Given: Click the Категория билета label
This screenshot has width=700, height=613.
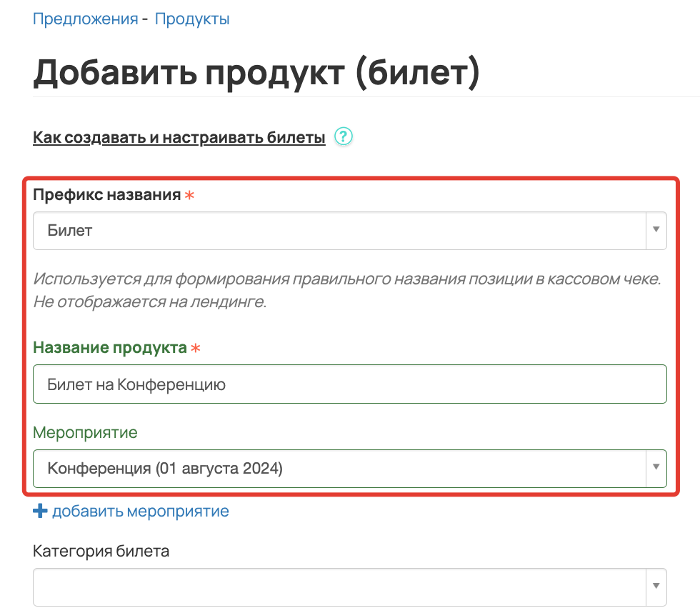Looking at the screenshot, I should [x=101, y=552].
